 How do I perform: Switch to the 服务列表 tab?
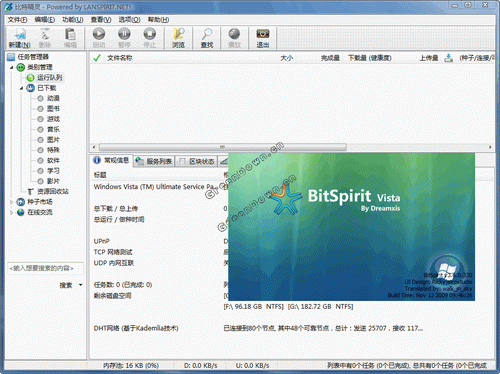coord(154,161)
